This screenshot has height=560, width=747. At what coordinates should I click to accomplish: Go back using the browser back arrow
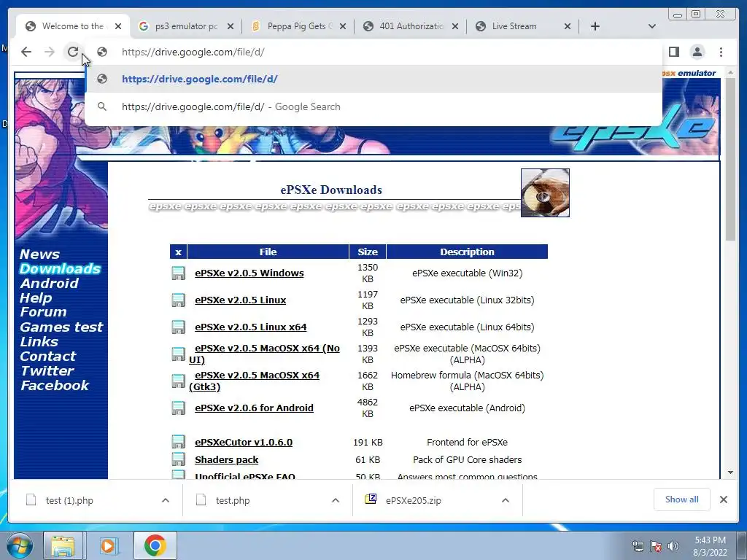26,52
